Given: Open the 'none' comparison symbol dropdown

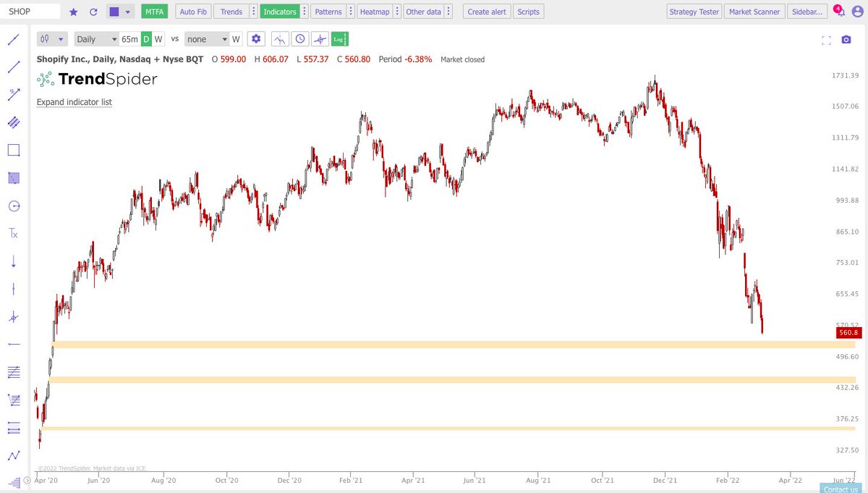Looking at the screenshot, I should coord(206,39).
